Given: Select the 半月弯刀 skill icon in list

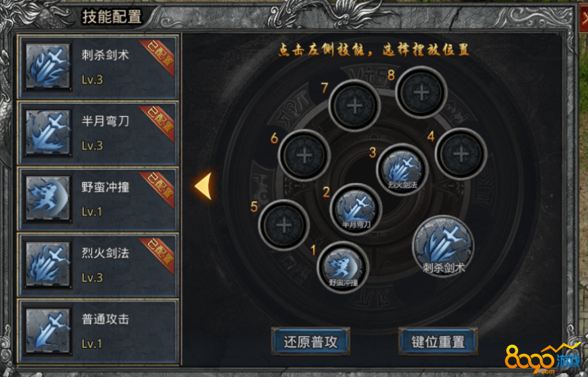Looking at the screenshot, I should [48, 133].
